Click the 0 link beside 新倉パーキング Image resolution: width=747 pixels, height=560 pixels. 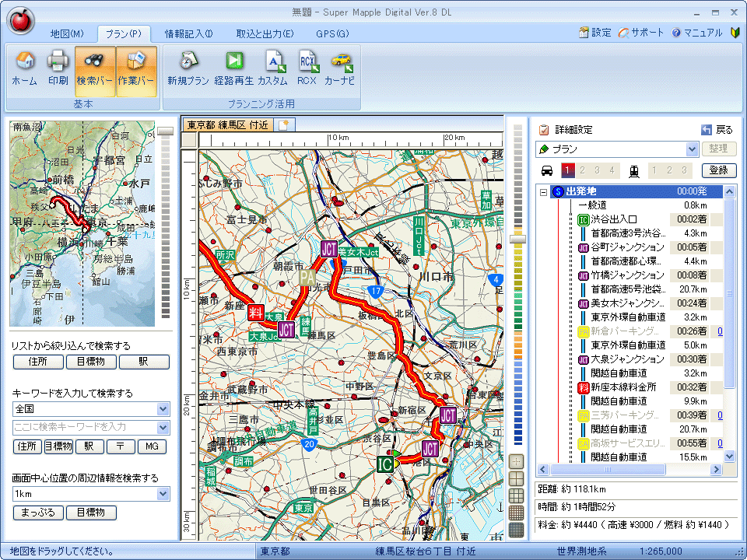pyautogui.click(x=719, y=331)
